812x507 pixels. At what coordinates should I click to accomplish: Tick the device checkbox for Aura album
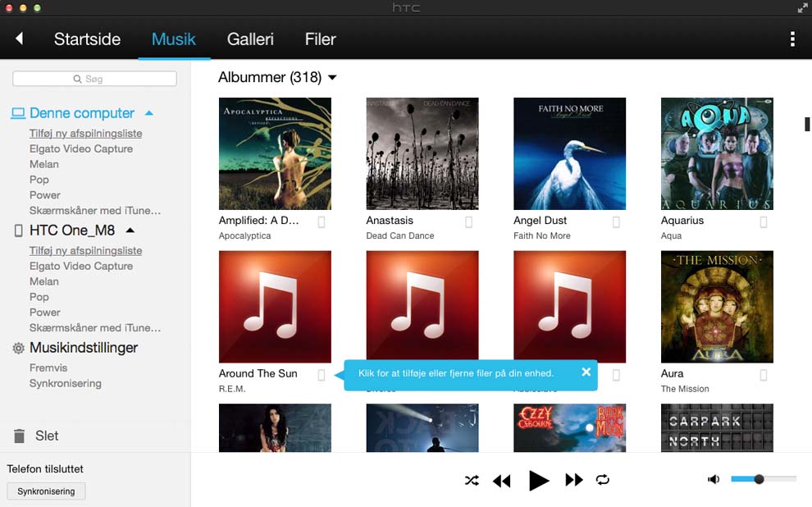point(764,375)
